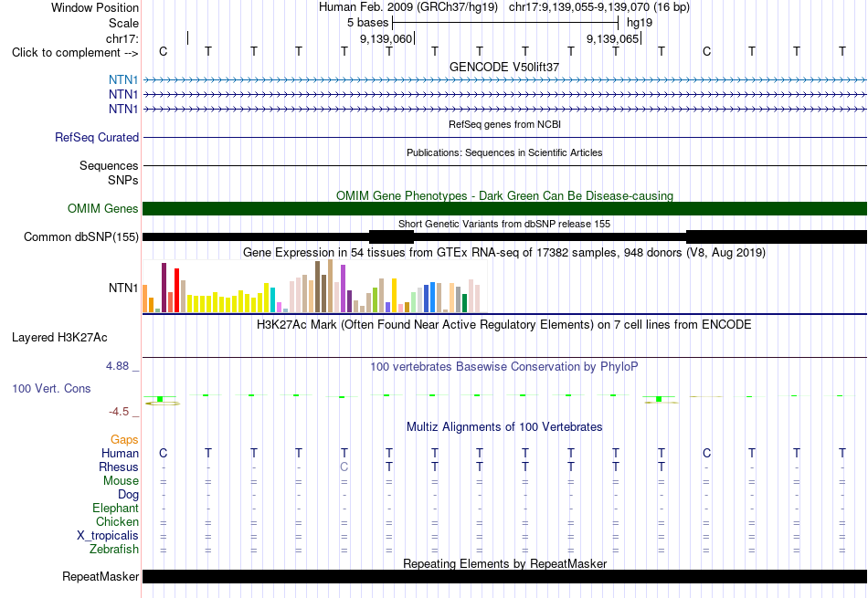Screen dimensions: 868x598
Task: Click the Layered H3K27Ac label
Action: 59,338
